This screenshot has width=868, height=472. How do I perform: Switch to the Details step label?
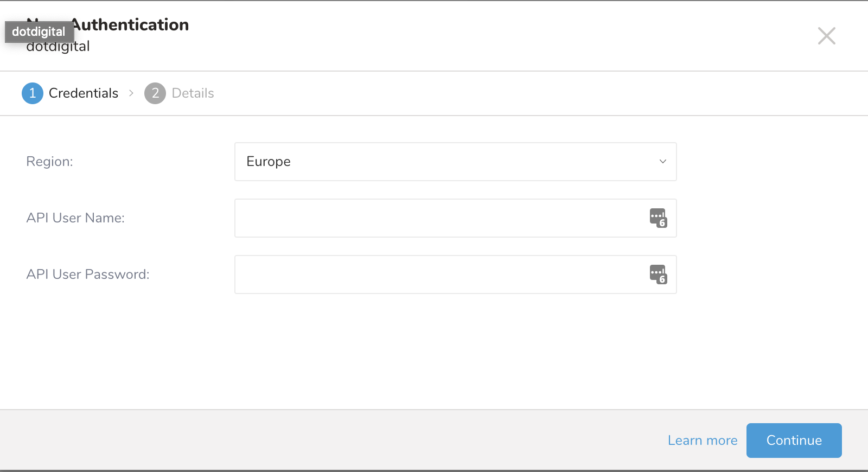193,93
